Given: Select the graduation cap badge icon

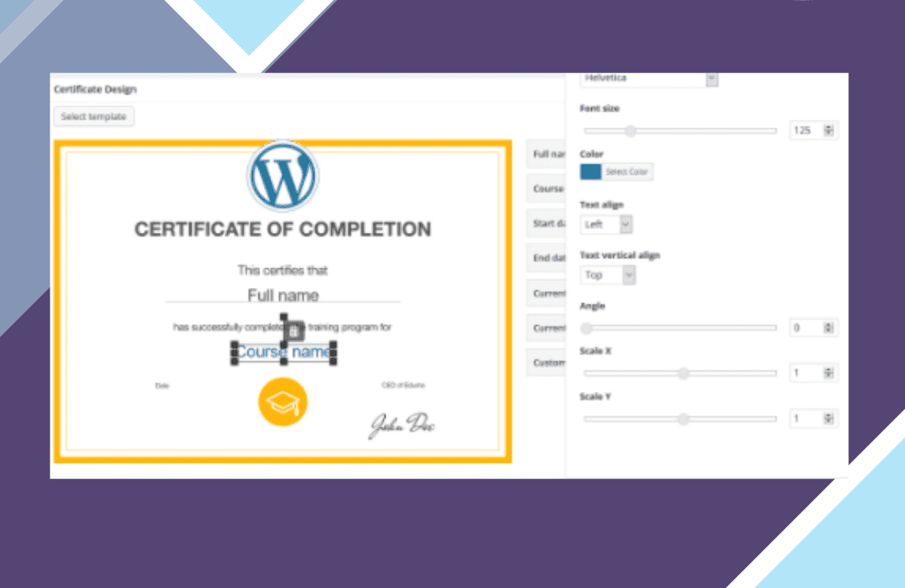Looking at the screenshot, I should [x=283, y=403].
